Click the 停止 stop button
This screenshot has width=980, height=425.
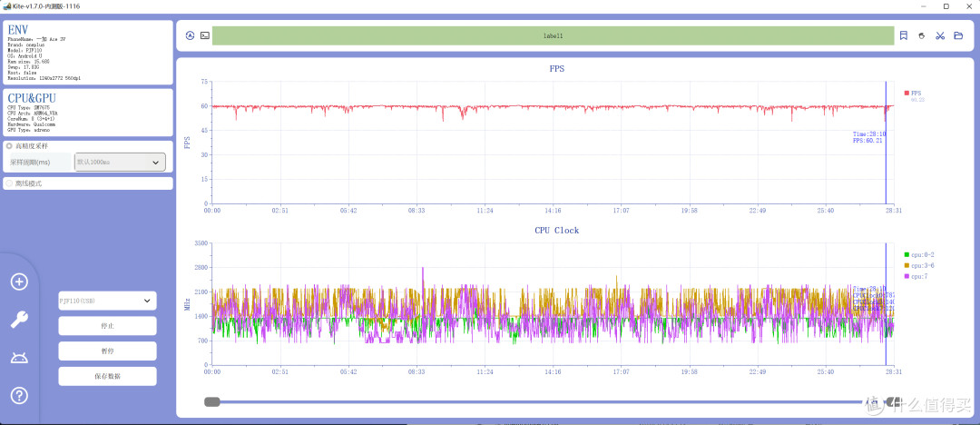[107, 326]
